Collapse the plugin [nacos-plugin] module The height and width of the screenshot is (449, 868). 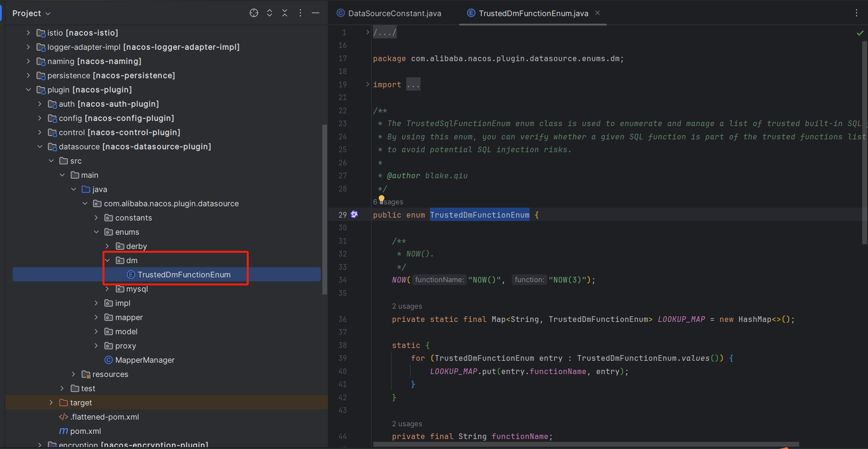(x=28, y=90)
